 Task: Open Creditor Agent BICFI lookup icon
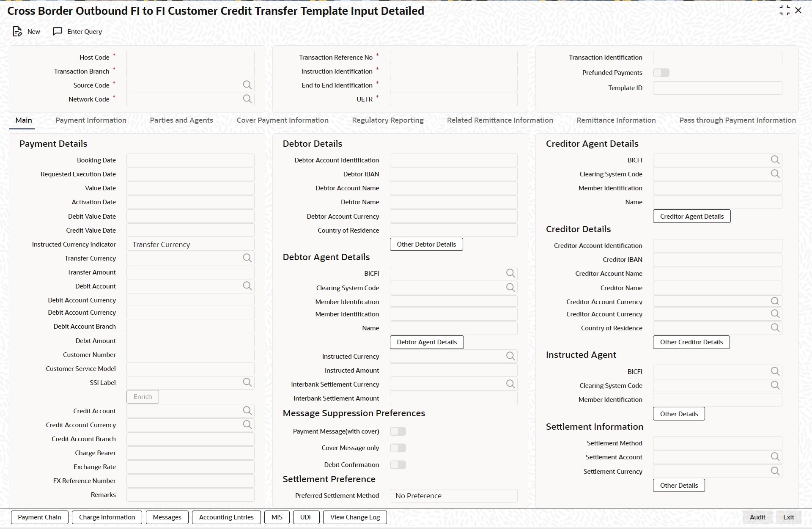tap(775, 160)
